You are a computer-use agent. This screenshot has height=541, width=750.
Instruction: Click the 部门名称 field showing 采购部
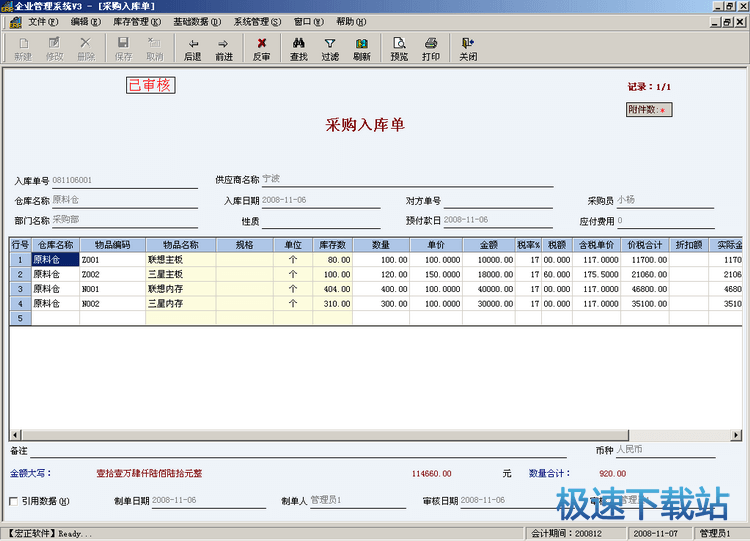[x=124, y=220]
